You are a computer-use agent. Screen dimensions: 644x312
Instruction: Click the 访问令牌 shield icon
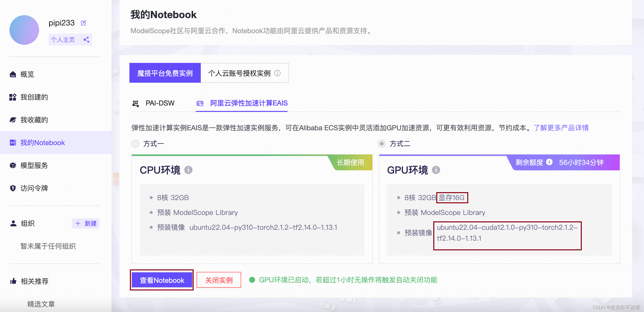[x=13, y=188]
